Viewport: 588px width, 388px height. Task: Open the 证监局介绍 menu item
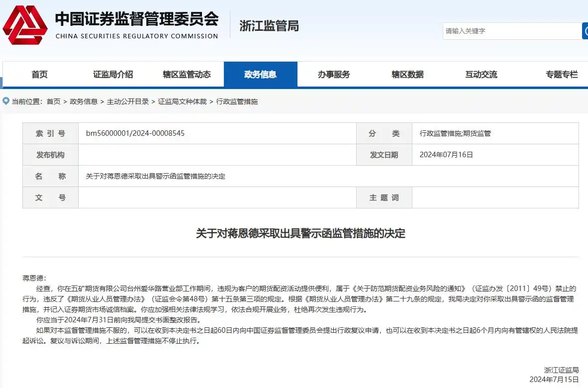pos(113,74)
